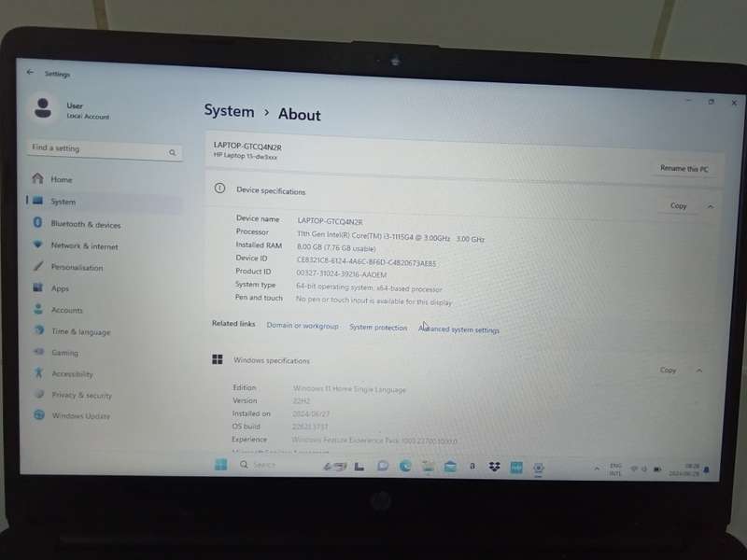Open the clock and date flyout
This screenshot has width=747, height=560.
click(x=684, y=470)
